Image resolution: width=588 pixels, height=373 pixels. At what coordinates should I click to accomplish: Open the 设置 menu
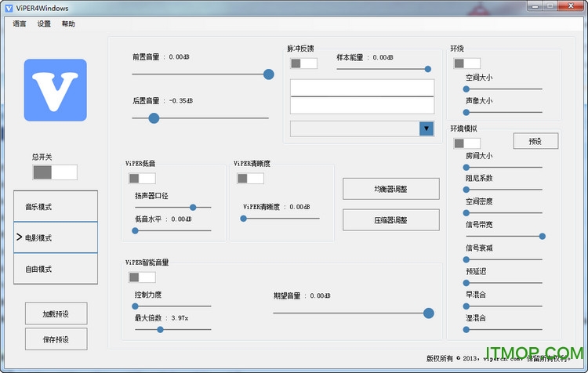click(44, 24)
